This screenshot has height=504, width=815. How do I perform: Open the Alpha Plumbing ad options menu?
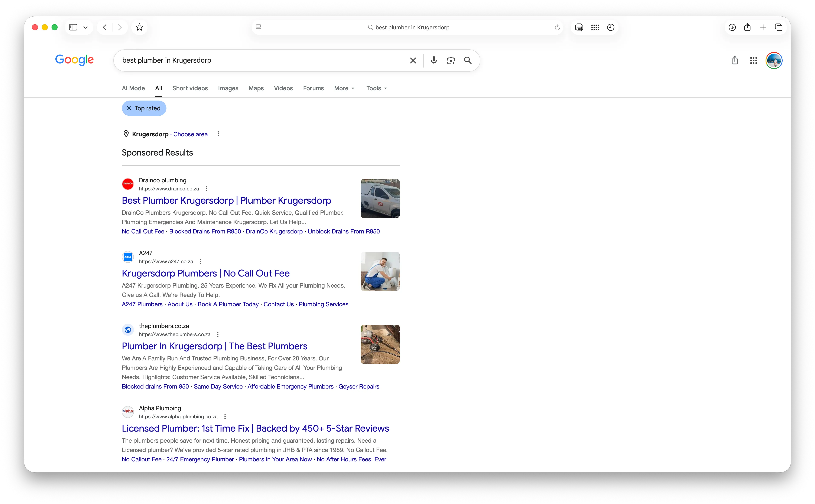click(x=225, y=417)
